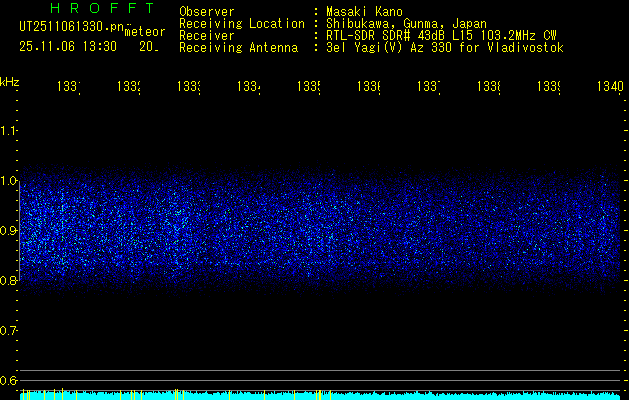The image size is (629, 400).
Task: Click the 'Receiving Location' label
Action: coord(242,24)
